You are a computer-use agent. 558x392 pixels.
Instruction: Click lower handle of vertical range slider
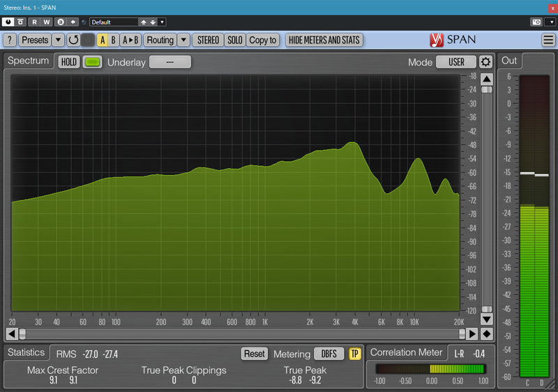[x=486, y=309]
